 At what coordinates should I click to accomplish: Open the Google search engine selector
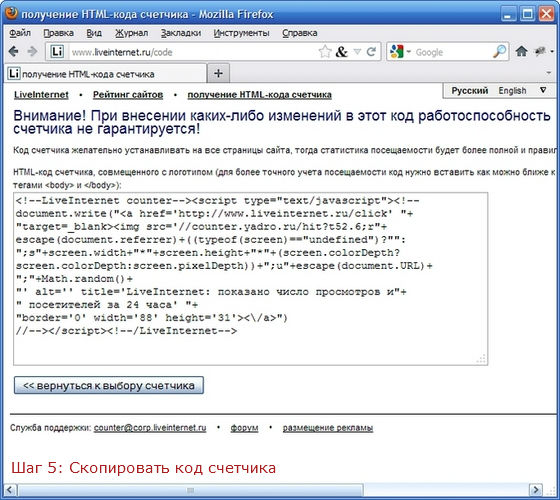coord(400,52)
